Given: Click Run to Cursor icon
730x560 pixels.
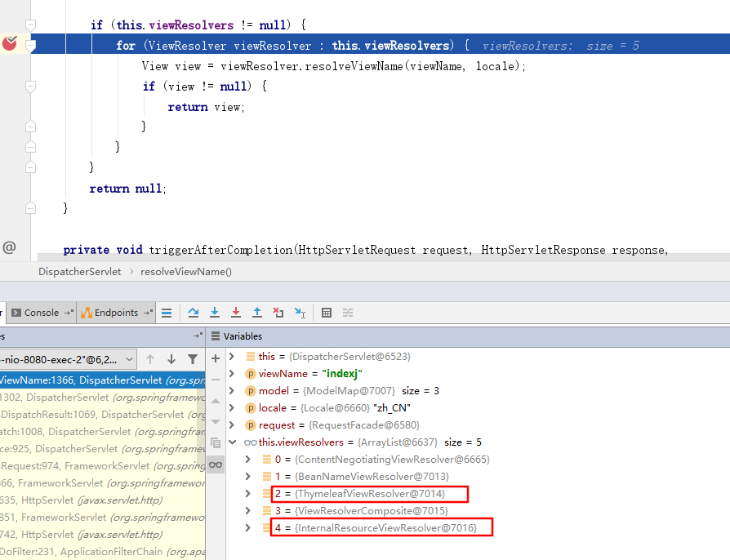Looking at the screenshot, I should point(300,313).
